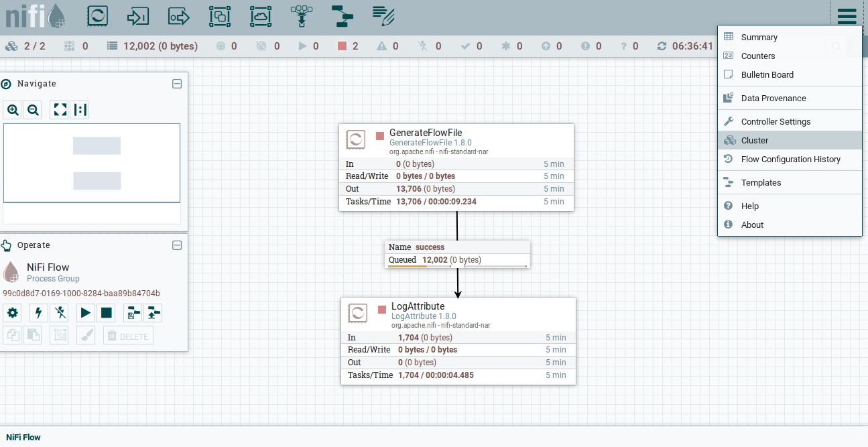Select the Processor component icon in toolbar
Viewport: 868px width, 447px height.
coord(98,16)
